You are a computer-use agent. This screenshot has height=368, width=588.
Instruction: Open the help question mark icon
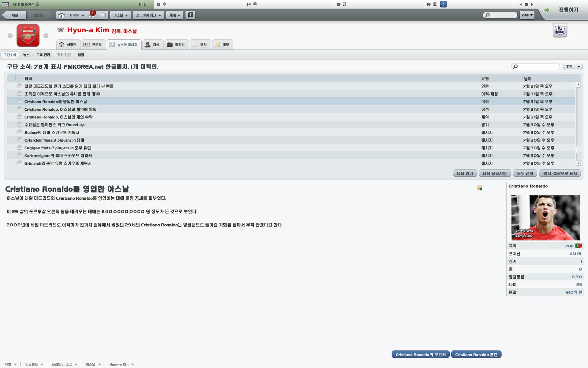190,15
